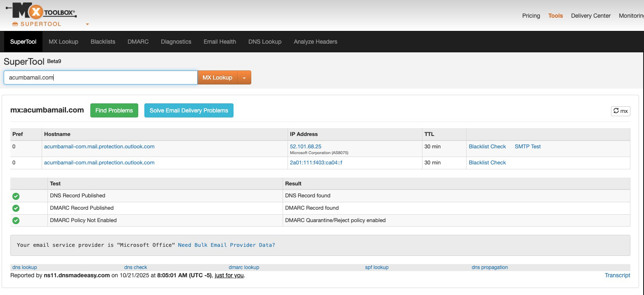Click into the domain search input field
The height and width of the screenshot is (295, 644).
(100, 77)
